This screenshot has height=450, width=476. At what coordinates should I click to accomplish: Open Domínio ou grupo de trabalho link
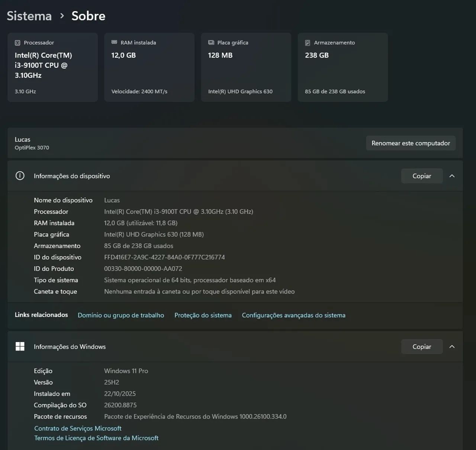pyautogui.click(x=121, y=315)
